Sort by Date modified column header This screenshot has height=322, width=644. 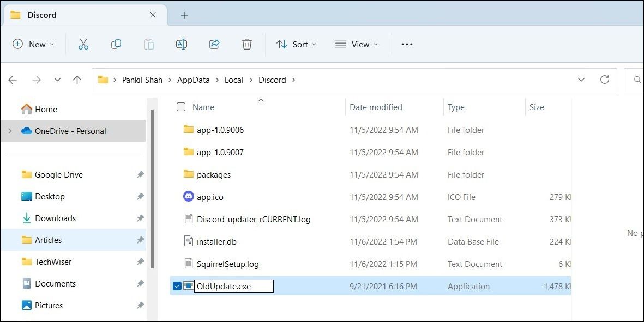click(376, 107)
